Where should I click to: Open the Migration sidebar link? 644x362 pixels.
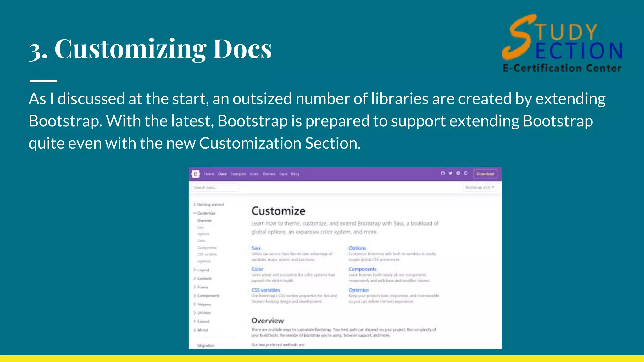[x=206, y=345]
